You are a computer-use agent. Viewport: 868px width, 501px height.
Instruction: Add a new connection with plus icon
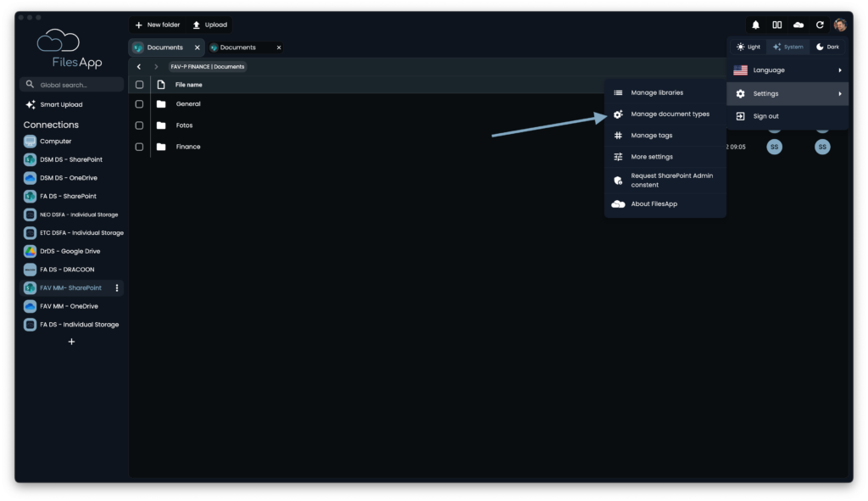pyautogui.click(x=71, y=342)
